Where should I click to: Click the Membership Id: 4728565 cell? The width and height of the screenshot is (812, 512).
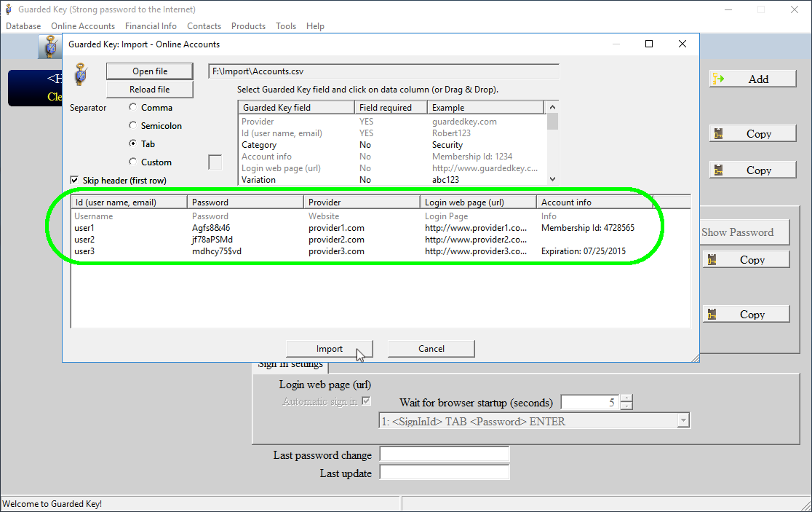point(588,228)
